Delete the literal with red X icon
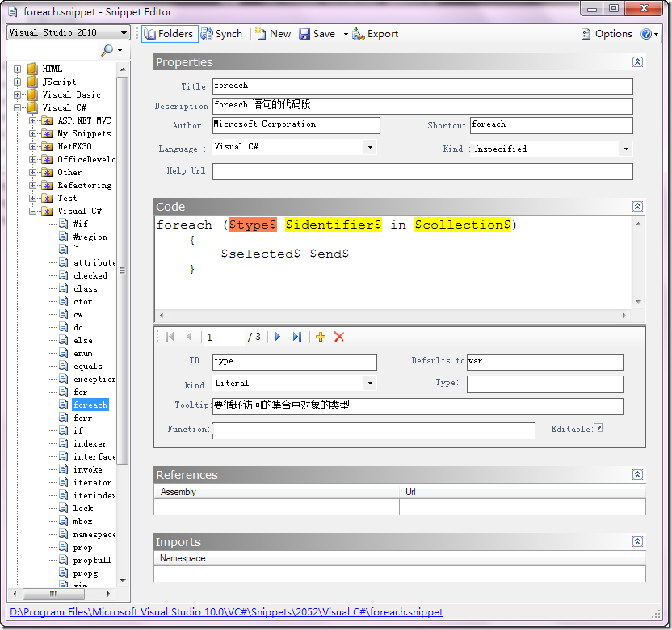Viewport: 672px width, 630px height. point(339,337)
